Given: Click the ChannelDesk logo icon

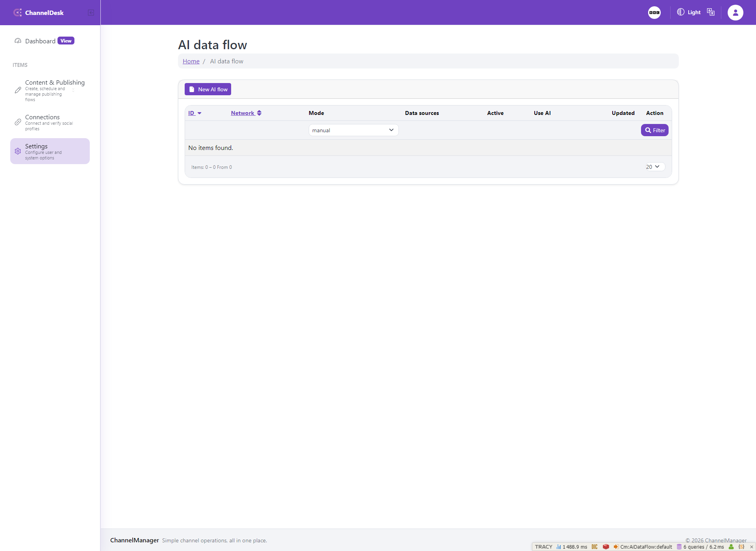Looking at the screenshot, I should coord(17,13).
